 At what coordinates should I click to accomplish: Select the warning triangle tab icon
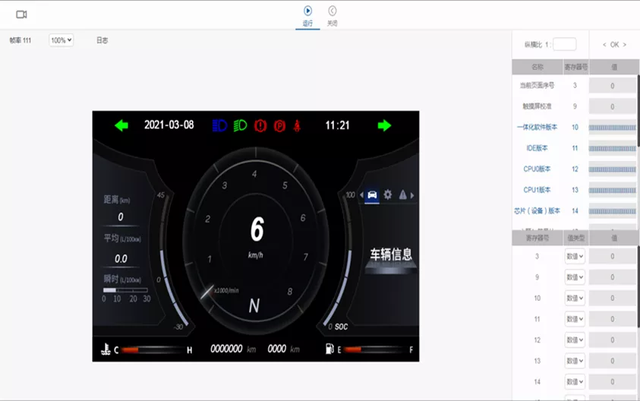(x=403, y=194)
